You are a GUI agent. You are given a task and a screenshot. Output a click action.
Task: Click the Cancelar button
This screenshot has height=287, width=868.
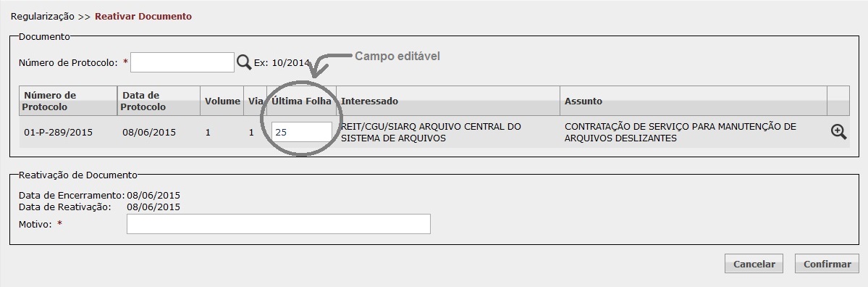click(x=754, y=264)
